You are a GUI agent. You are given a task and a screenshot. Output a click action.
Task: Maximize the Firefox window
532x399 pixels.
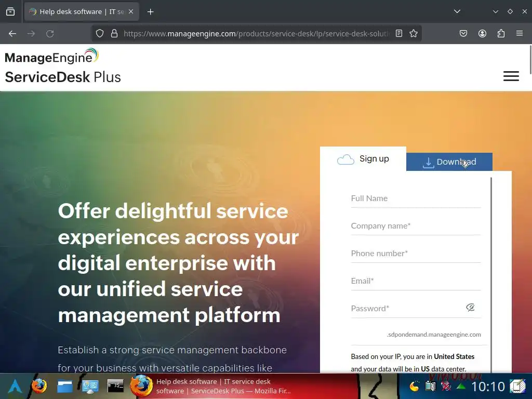[510, 11]
